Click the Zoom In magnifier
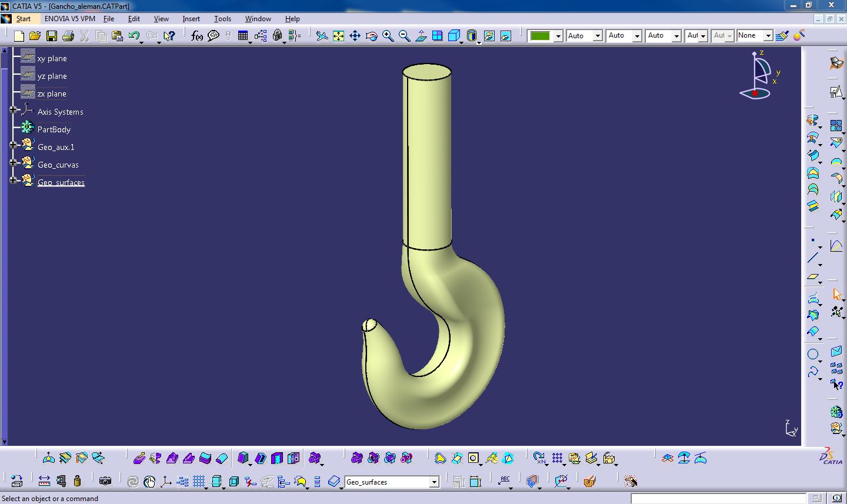 [x=388, y=36]
